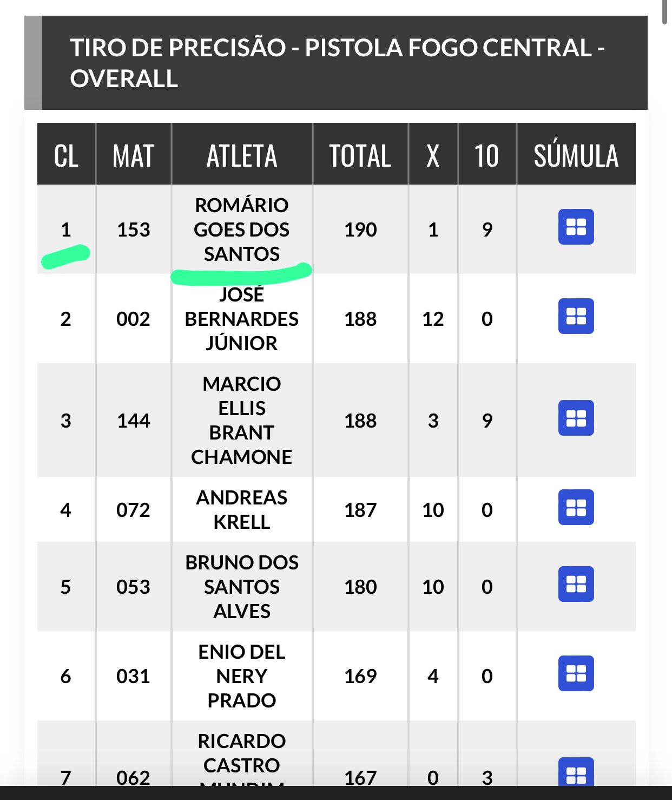Image resolution: width=672 pixels, height=800 pixels.
Task: Select registration number 072 cell
Action: (x=133, y=510)
